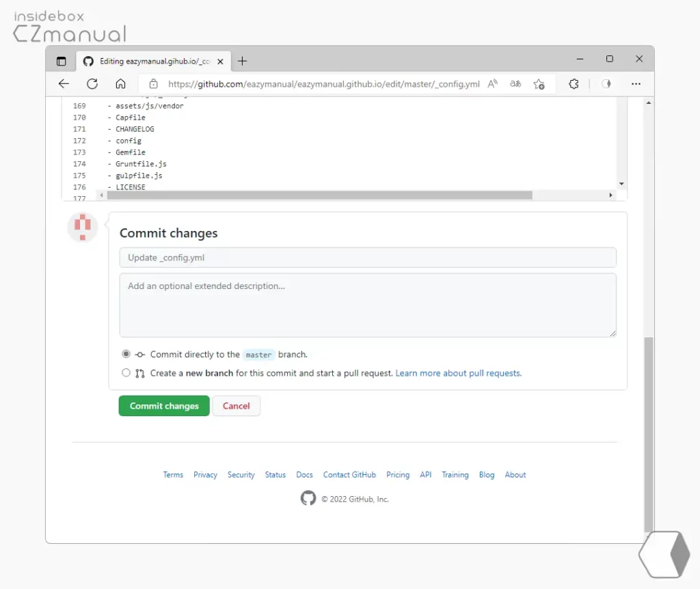700x589 pixels.
Task: Activate the Read aloud icon
Action: point(493,83)
